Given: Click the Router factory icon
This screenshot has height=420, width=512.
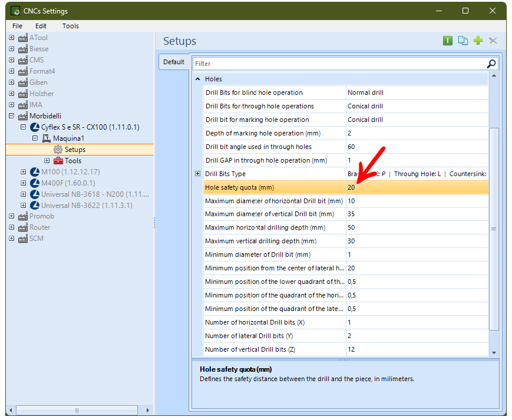Looking at the screenshot, I should pyautogui.click(x=23, y=227).
